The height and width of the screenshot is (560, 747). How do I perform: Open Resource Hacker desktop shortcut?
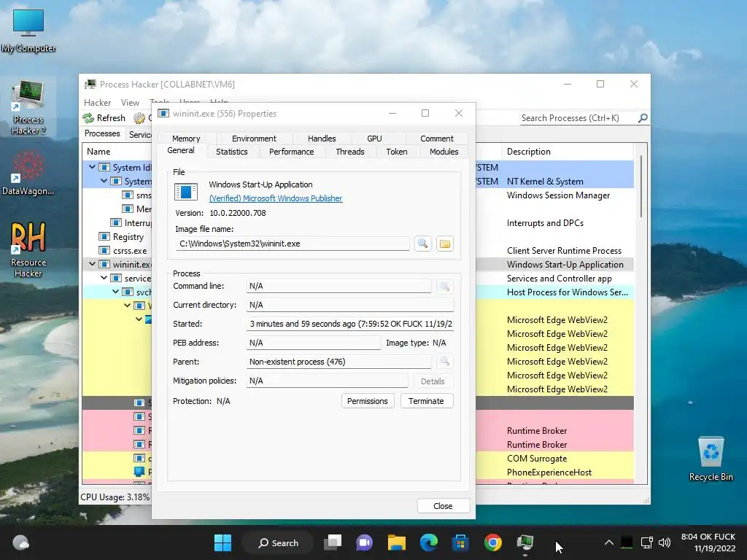(x=28, y=250)
